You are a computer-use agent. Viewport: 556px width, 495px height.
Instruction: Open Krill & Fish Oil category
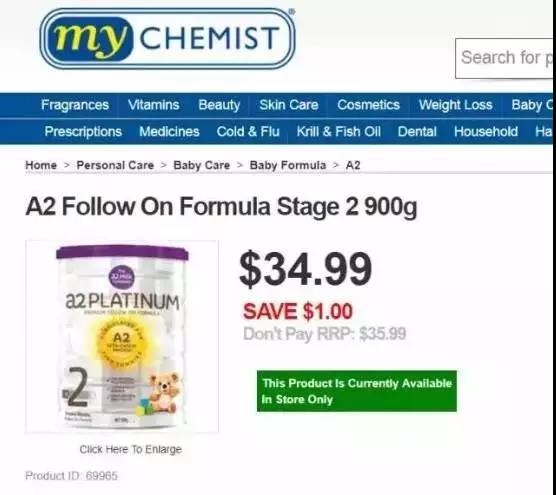339,132
